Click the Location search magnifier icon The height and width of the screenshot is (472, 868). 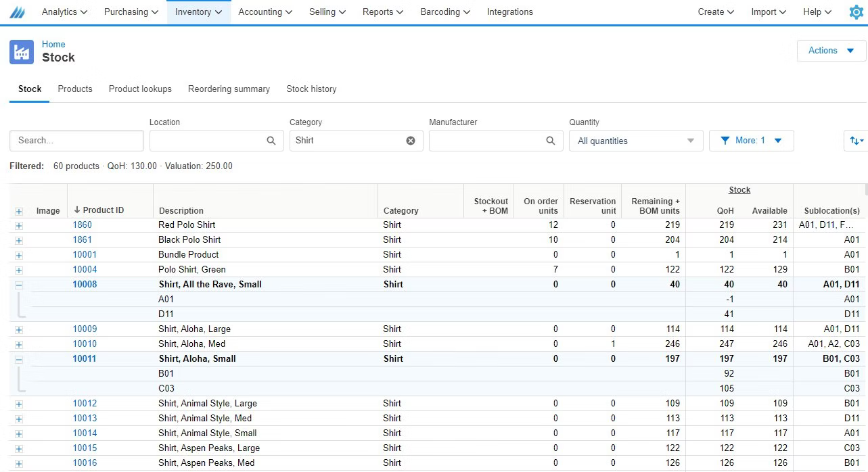click(x=271, y=141)
